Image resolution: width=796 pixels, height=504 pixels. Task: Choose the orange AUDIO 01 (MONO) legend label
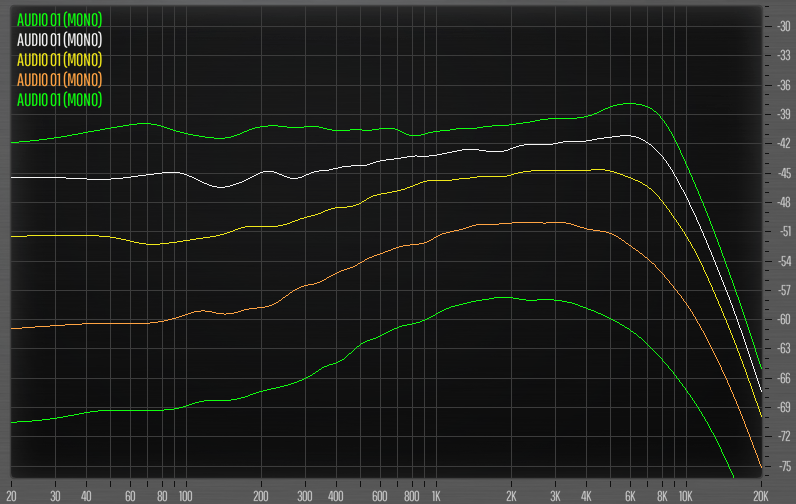click(60, 79)
